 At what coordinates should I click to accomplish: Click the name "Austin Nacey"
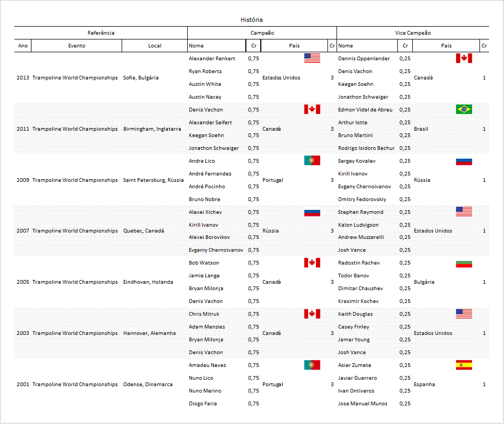205,97
